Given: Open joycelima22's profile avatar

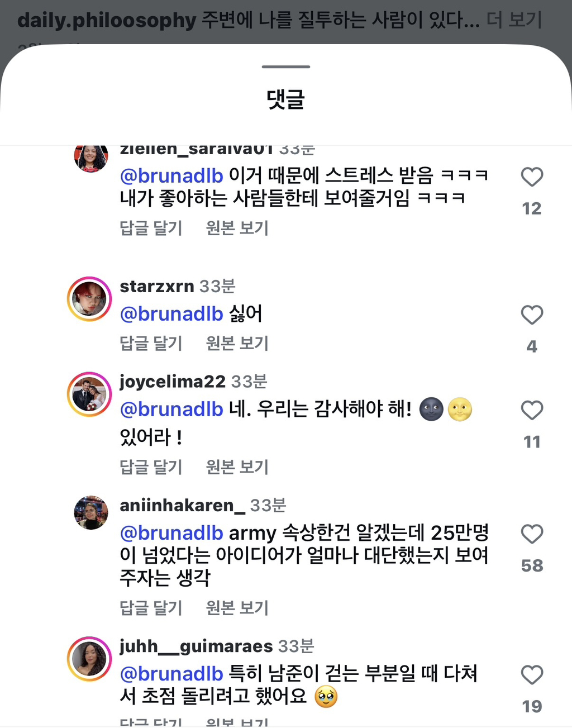Looking at the screenshot, I should click(x=89, y=394).
